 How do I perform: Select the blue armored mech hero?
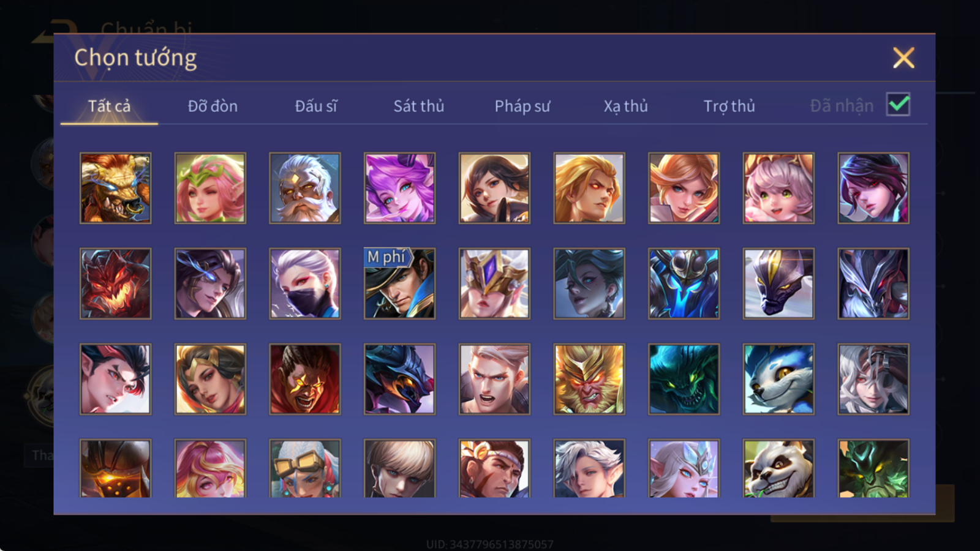[x=684, y=283]
